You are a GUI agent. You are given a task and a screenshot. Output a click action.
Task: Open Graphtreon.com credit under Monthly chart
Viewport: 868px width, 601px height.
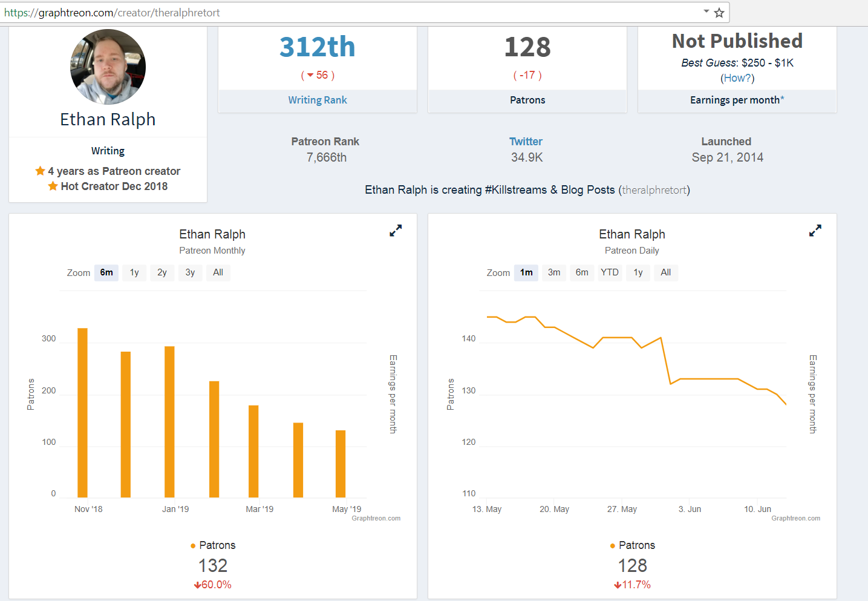pyautogui.click(x=376, y=518)
